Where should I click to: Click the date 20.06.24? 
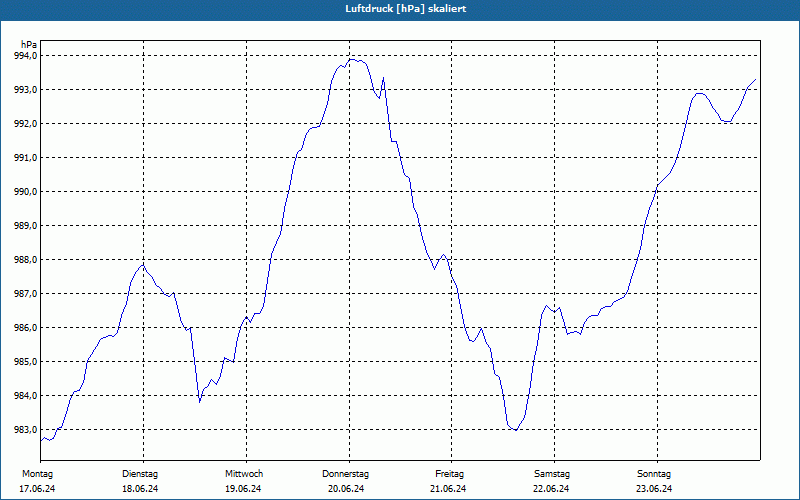(346, 489)
